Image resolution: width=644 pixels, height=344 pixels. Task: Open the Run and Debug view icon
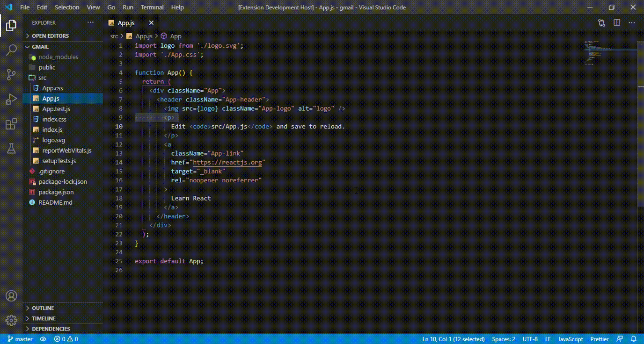tap(11, 99)
